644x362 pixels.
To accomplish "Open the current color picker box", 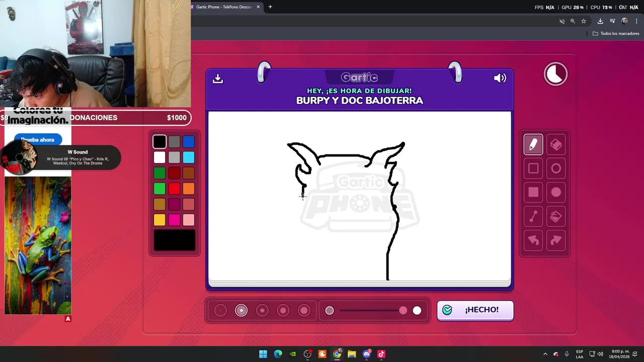I will [x=175, y=240].
